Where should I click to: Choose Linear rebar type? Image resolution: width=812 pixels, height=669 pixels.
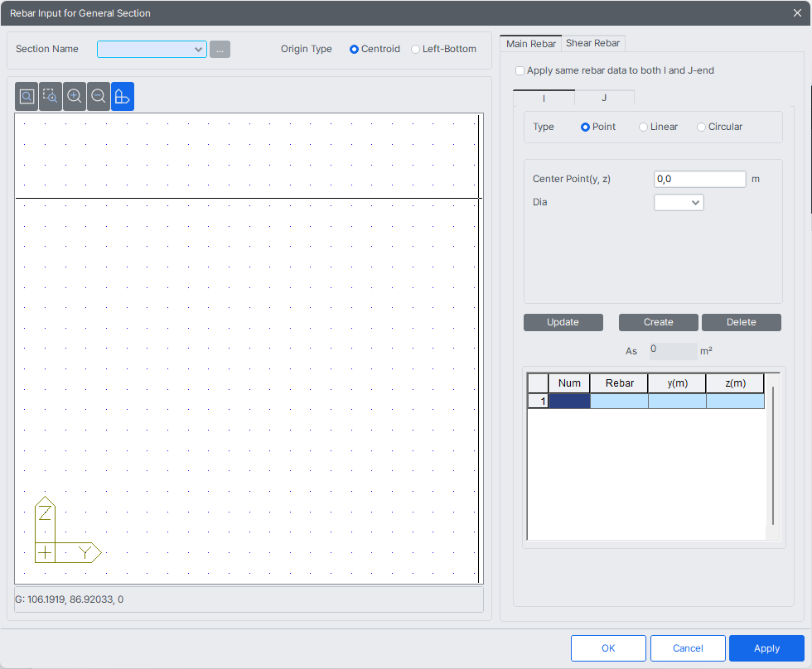[658, 127]
